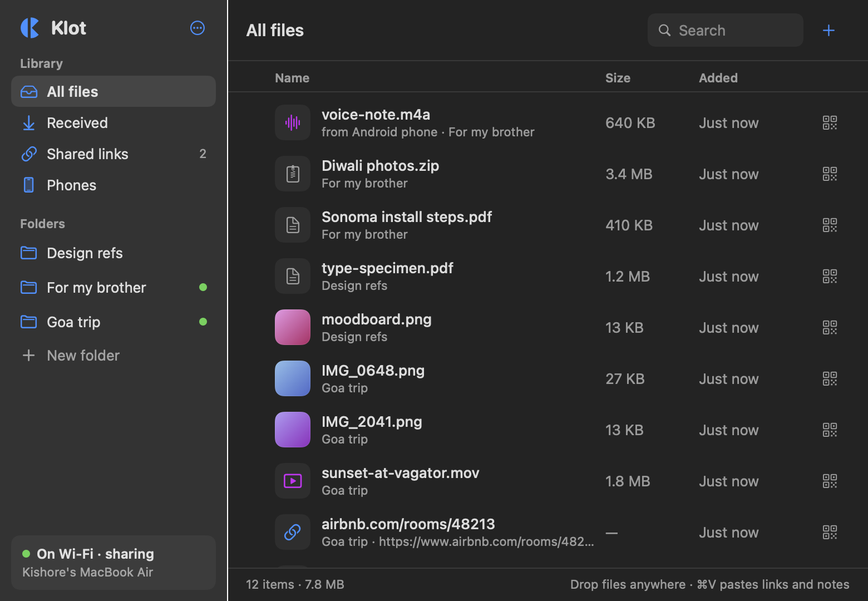Sort files by the Size column
868x601 pixels.
pyautogui.click(x=618, y=78)
